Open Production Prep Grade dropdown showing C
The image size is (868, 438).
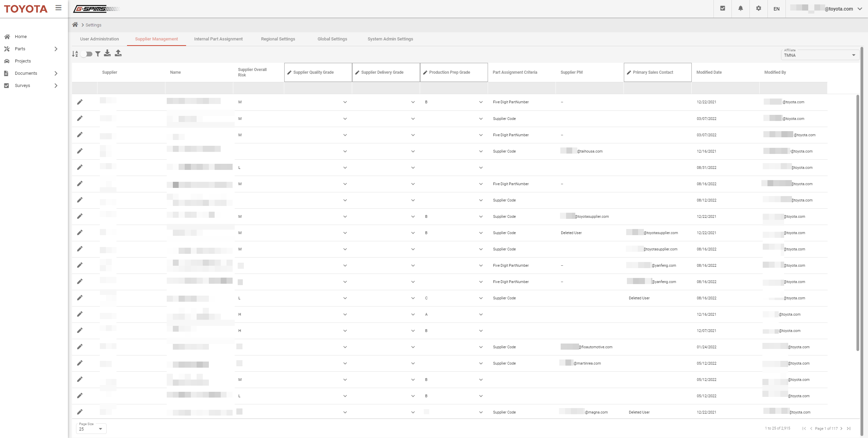481,298
